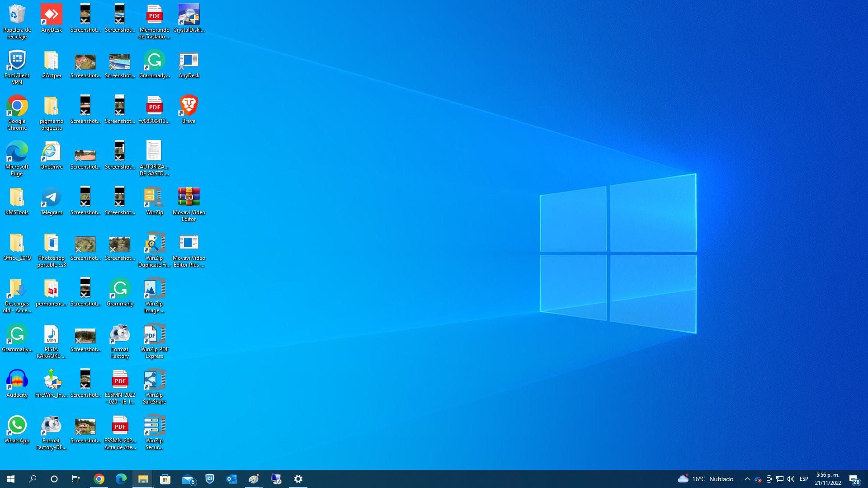Open the Brave browser desktop shortcut
868x488 pixels.
click(189, 107)
